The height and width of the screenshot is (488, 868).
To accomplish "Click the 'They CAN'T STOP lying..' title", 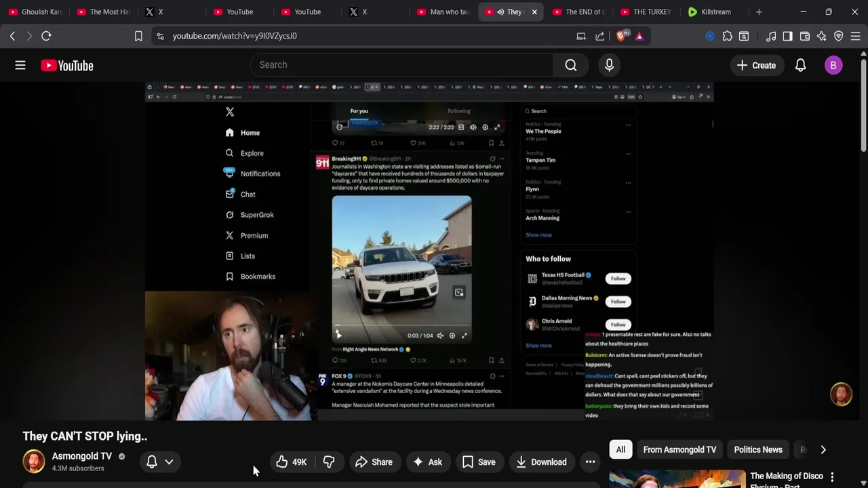I will (x=85, y=436).
